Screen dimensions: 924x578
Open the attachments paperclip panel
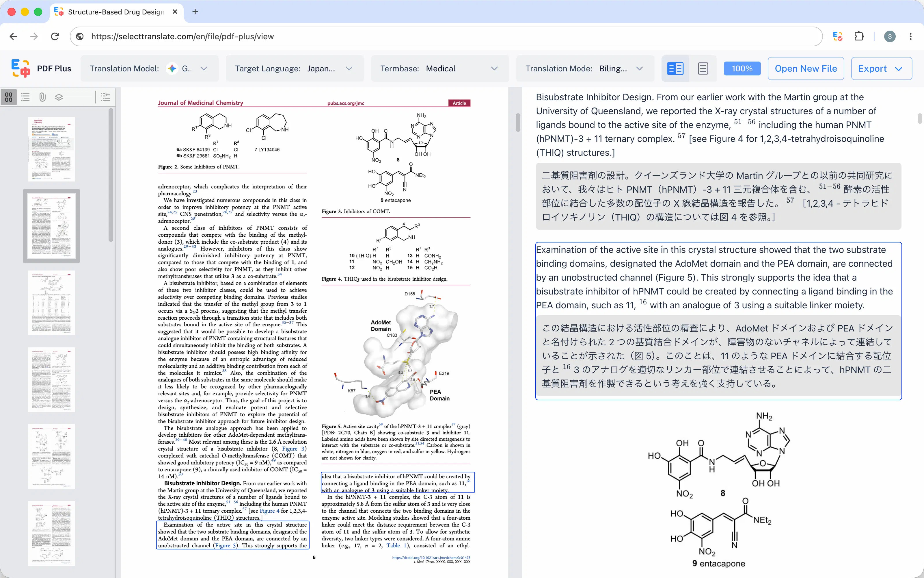click(42, 97)
